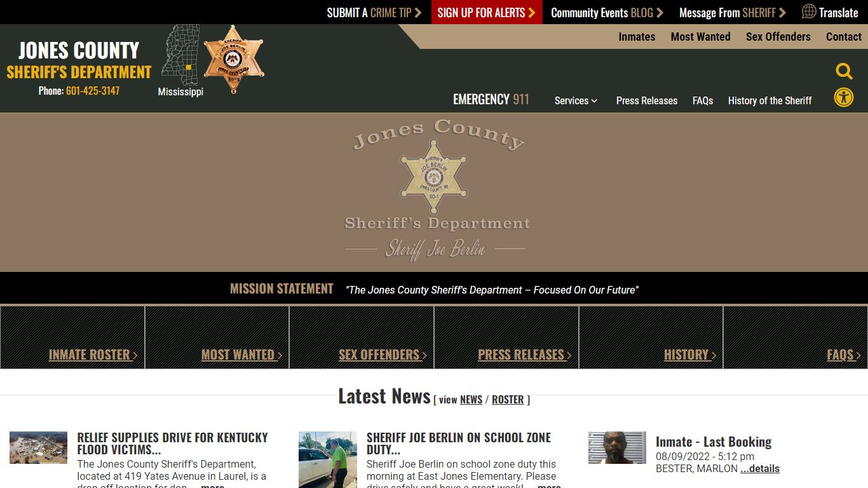Open Press Releases in navigation bar
The height and width of the screenshot is (488, 868).
tap(647, 100)
